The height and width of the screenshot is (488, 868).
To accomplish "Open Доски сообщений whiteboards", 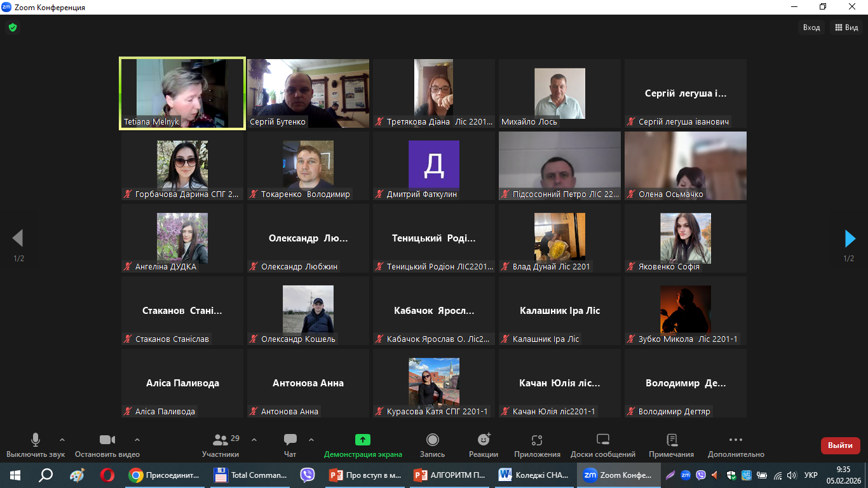I will [603, 445].
